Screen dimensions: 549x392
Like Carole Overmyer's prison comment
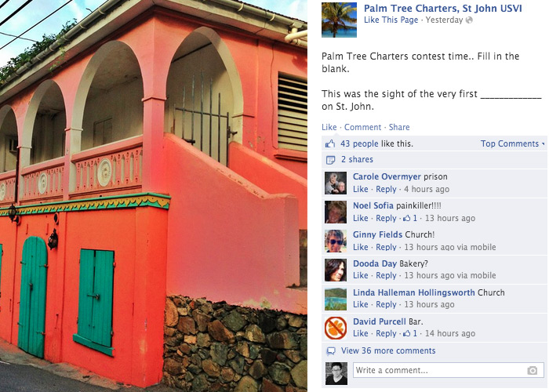click(x=360, y=189)
